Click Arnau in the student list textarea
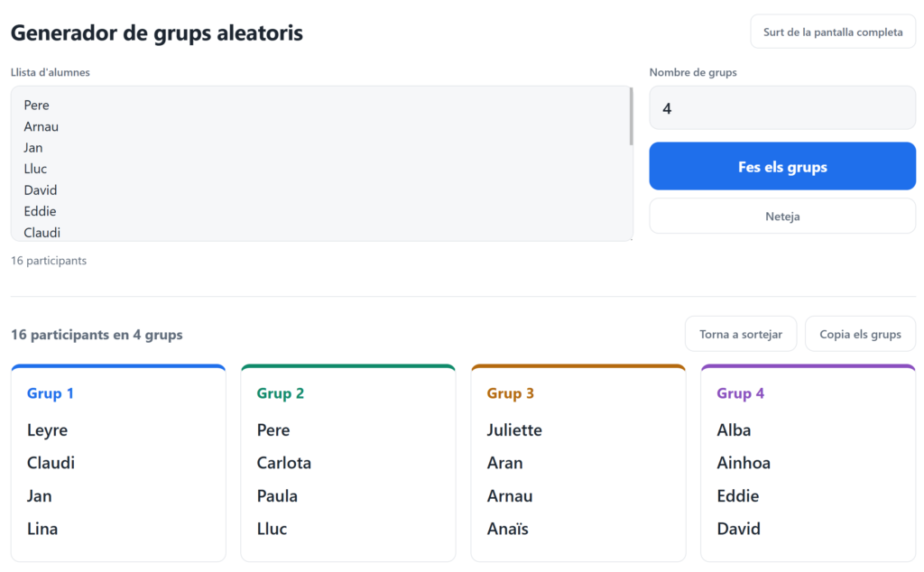 [x=42, y=126]
